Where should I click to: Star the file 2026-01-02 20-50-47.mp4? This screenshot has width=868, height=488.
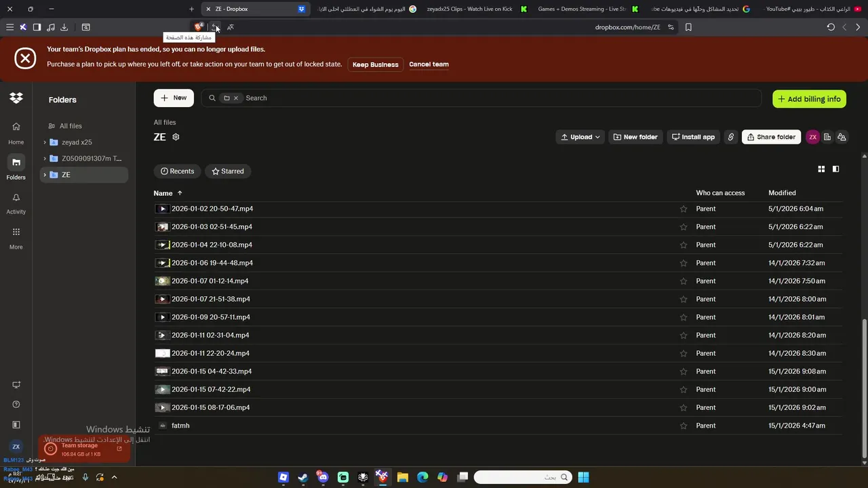coord(684,209)
